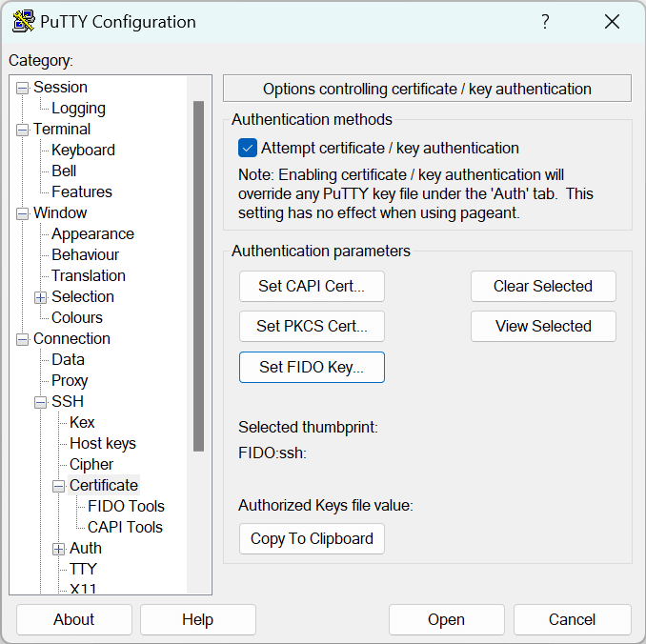This screenshot has width=646, height=644.
Task: Select the Host keys category
Action: point(103,443)
